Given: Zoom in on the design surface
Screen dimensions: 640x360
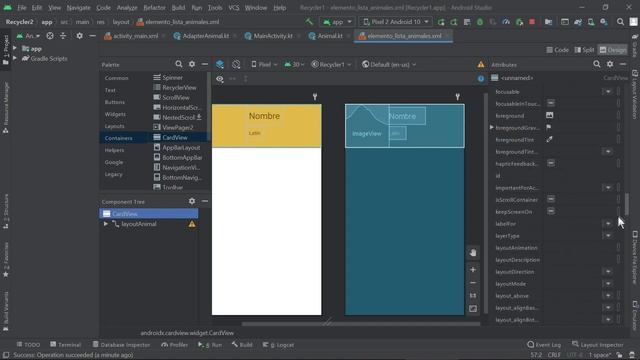Looking at the screenshot, I should (473, 270).
